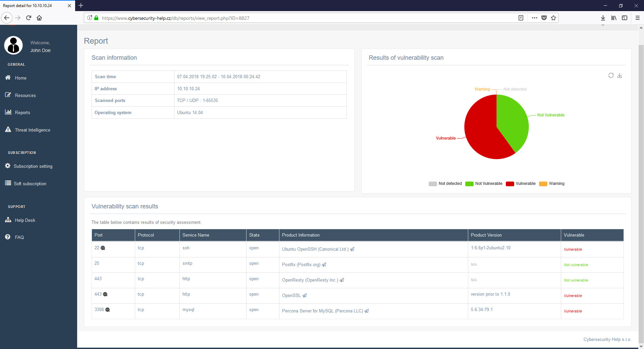Click the Not detected color swatch
This screenshot has height=349, width=644.
[x=432, y=184]
